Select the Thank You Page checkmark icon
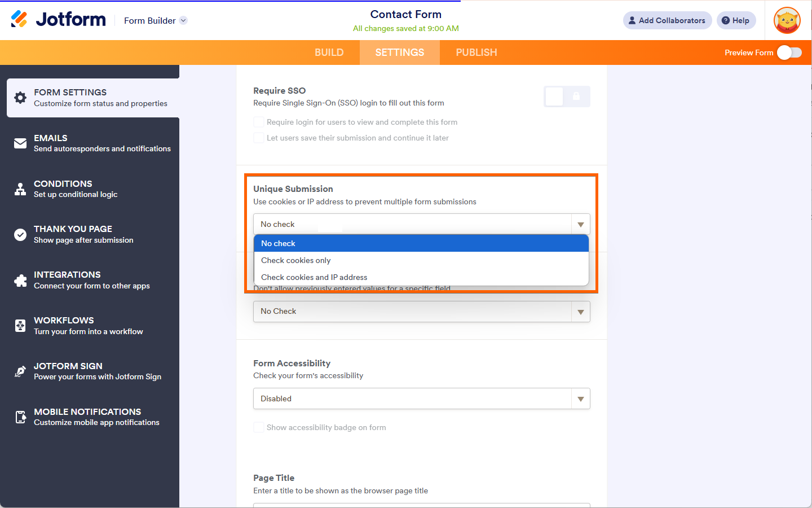The height and width of the screenshot is (508, 812). pyautogui.click(x=20, y=235)
